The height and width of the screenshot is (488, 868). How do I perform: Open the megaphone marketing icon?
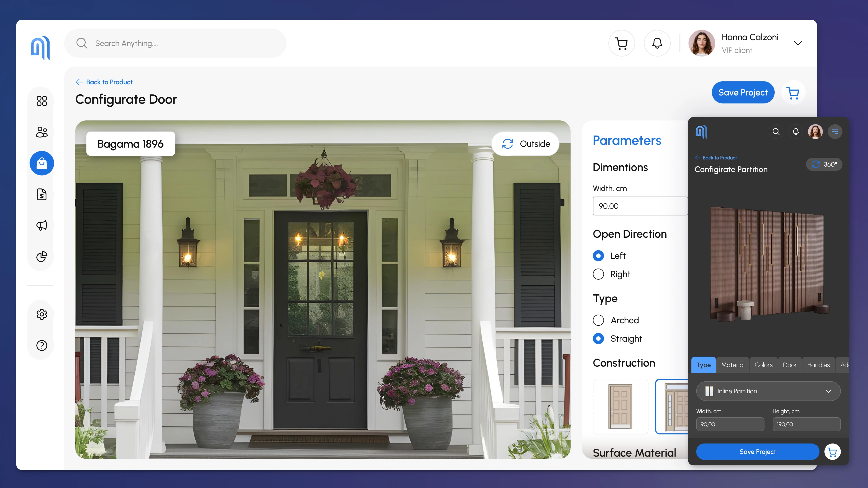coord(42,225)
